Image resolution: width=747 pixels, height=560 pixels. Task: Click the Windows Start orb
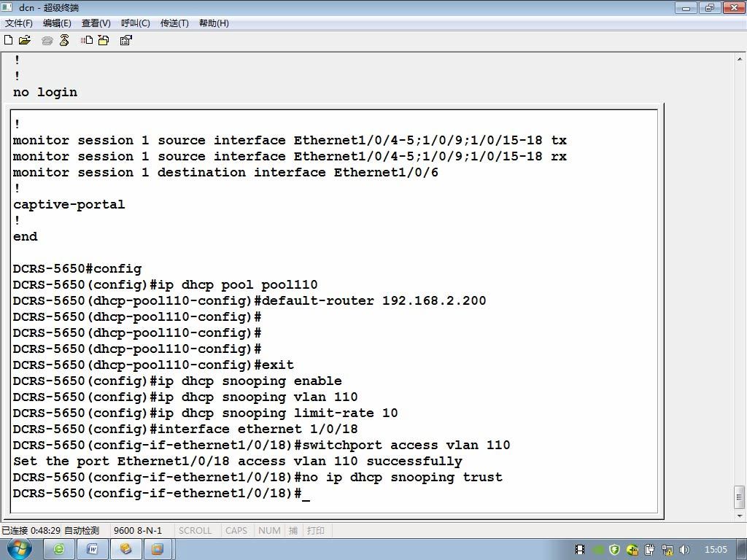(19, 549)
